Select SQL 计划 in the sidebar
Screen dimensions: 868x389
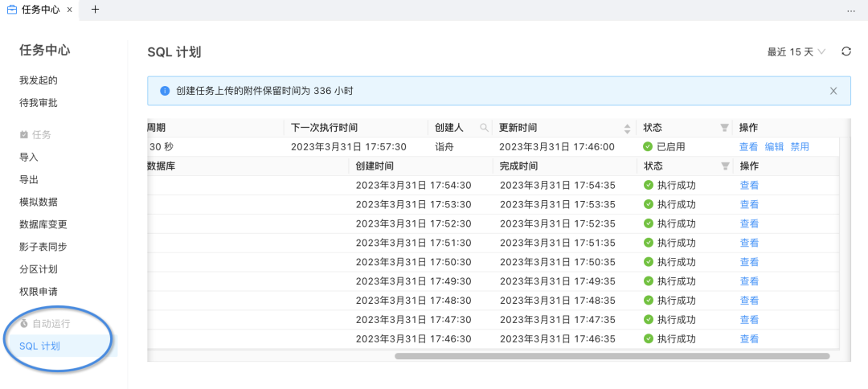coord(40,346)
